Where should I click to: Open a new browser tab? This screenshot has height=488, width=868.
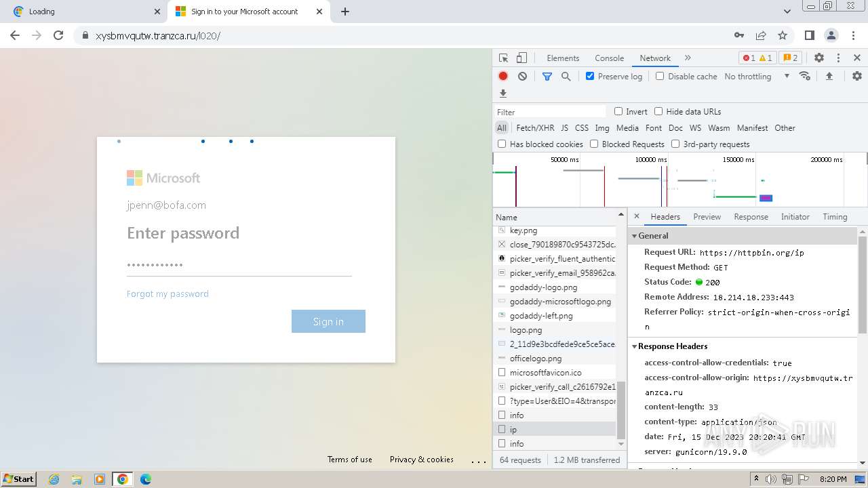(344, 12)
